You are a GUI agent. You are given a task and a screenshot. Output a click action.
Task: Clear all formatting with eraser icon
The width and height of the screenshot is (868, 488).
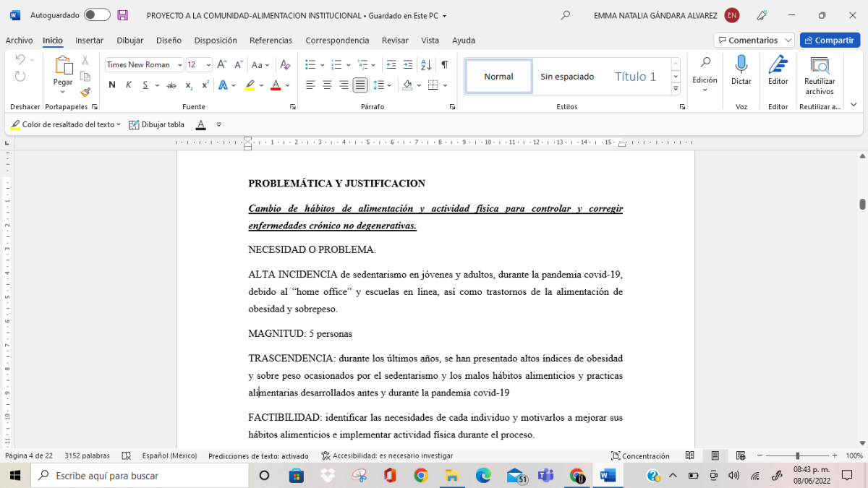(285, 64)
